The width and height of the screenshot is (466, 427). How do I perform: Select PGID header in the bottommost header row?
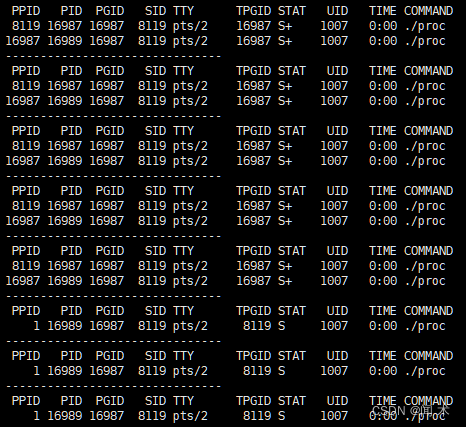click(x=110, y=401)
